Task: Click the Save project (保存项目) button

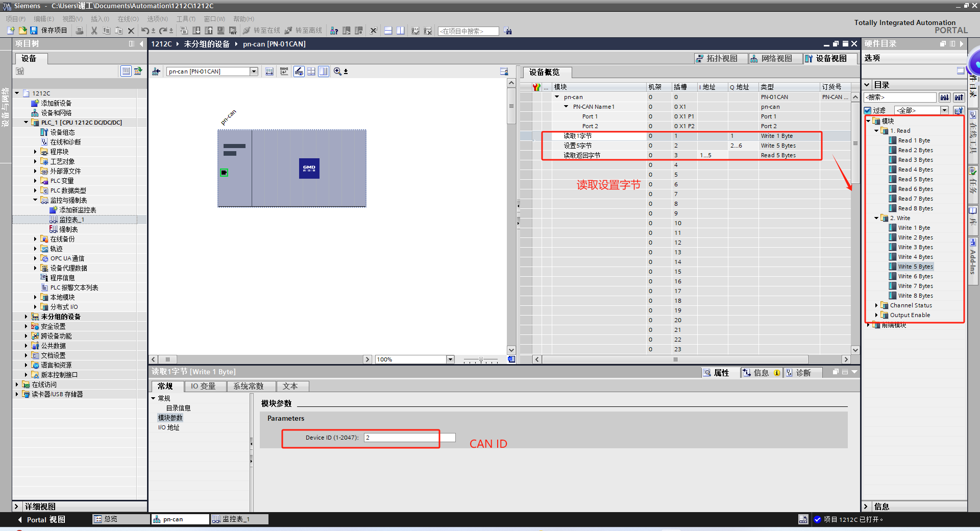Action: (x=49, y=31)
